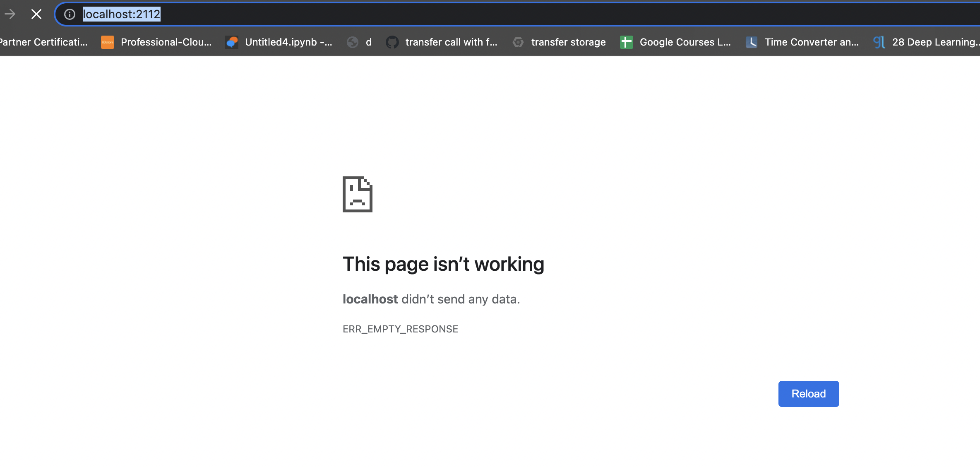Screen dimensions: 980x467
Task: Click the globe icon next to bookmark d
Action: 352,42
